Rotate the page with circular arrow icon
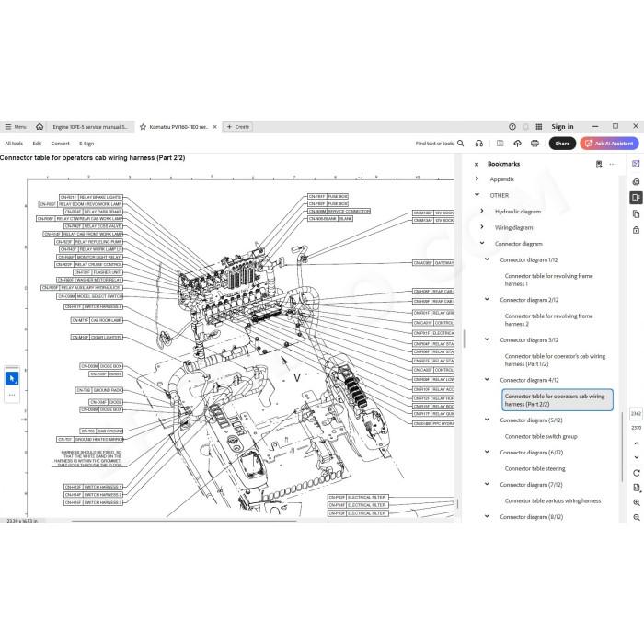Viewport: 644px width, 644px height. click(637, 473)
